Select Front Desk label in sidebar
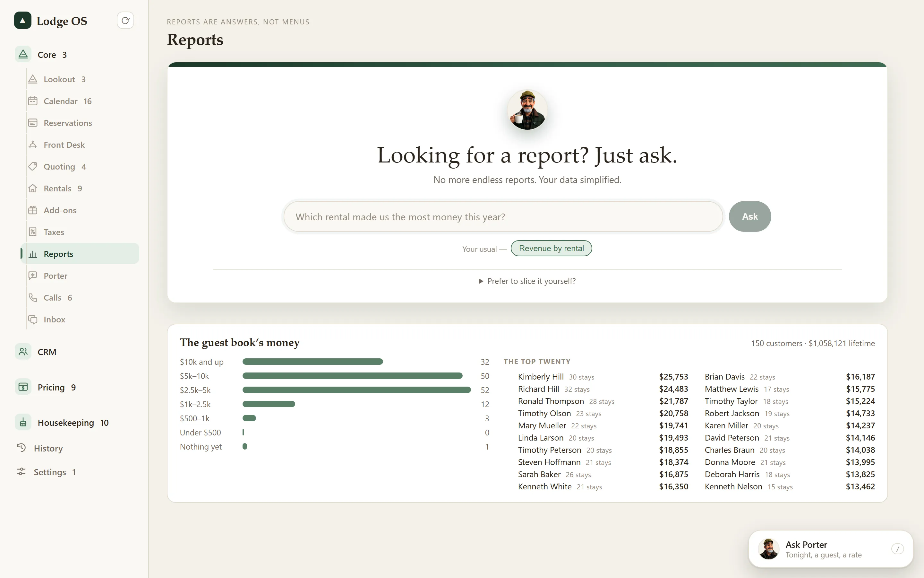 coord(64,144)
